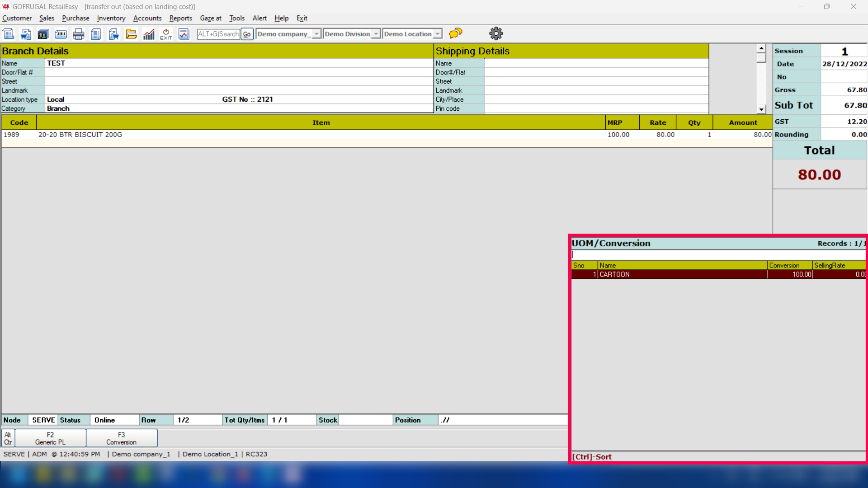Click the line graph report icon
This screenshot has width=868, height=488.
pyautogui.click(x=184, y=34)
